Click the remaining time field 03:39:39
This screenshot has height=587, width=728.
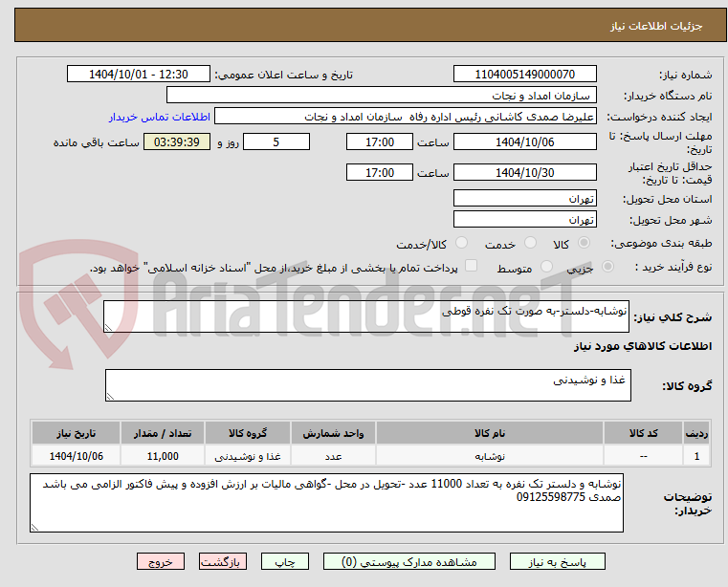pos(176,142)
